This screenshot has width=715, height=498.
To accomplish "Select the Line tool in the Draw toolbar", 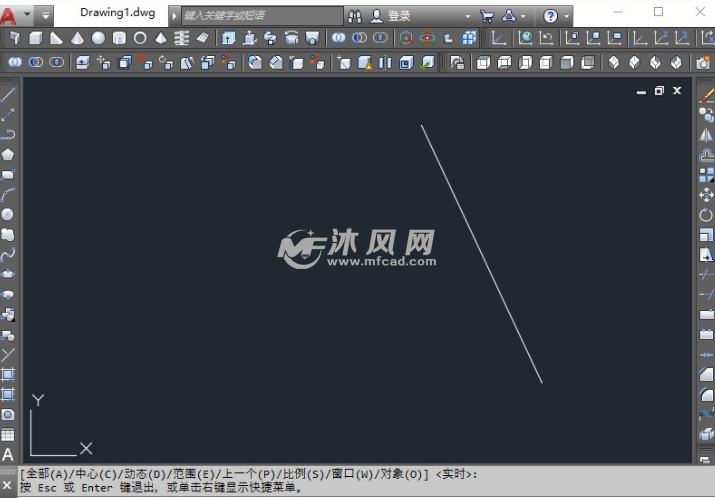I will click(8, 95).
